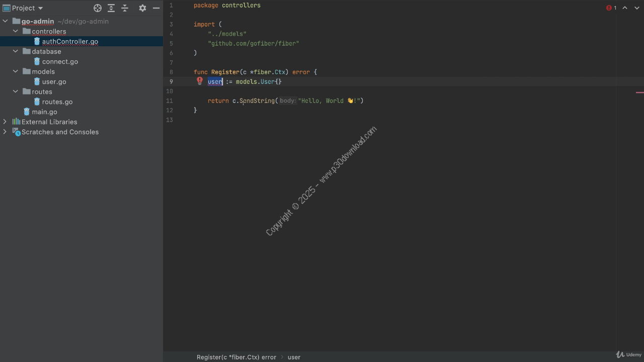Click the red error lightbulb on line 9

click(200, 81)
